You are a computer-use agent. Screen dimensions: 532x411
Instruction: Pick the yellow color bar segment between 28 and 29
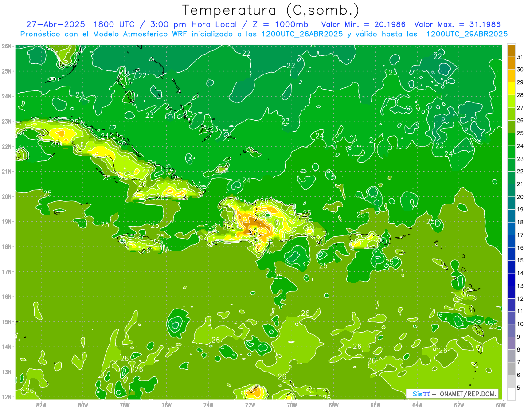click(511, 89)
